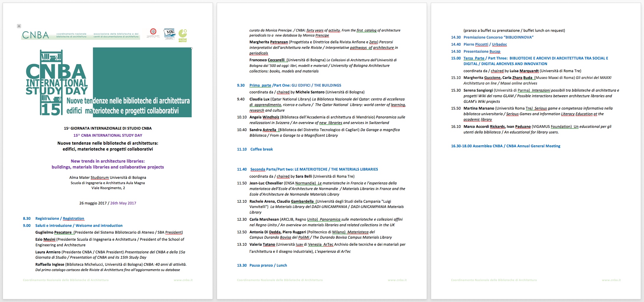
Task: Click speaker 'Margherita Guccione'
Action: point(482,78)
